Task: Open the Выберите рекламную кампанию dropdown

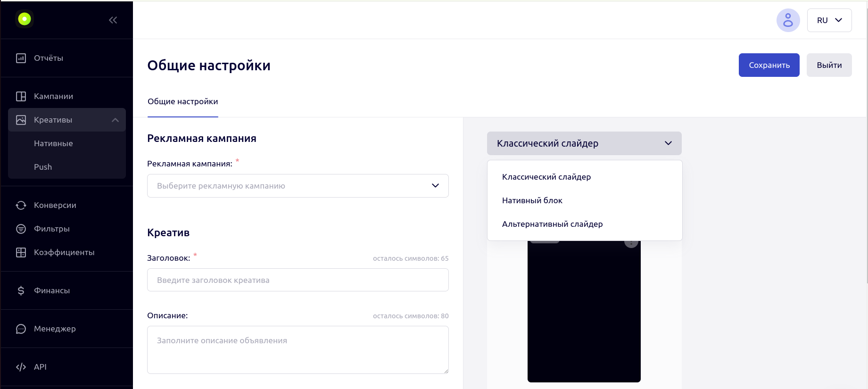Action: [298, 186]
